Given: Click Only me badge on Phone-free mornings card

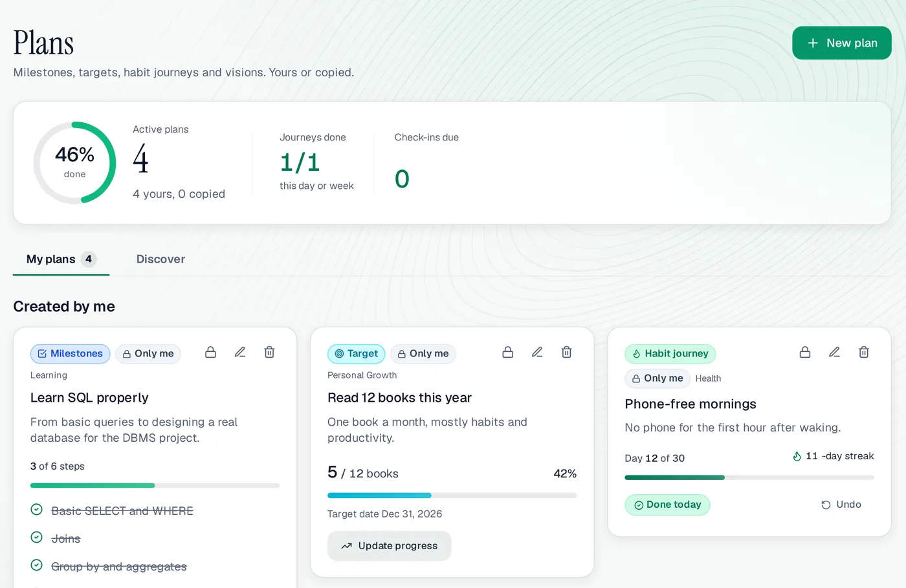Looking at the screenshot, I should click(657, 378).
